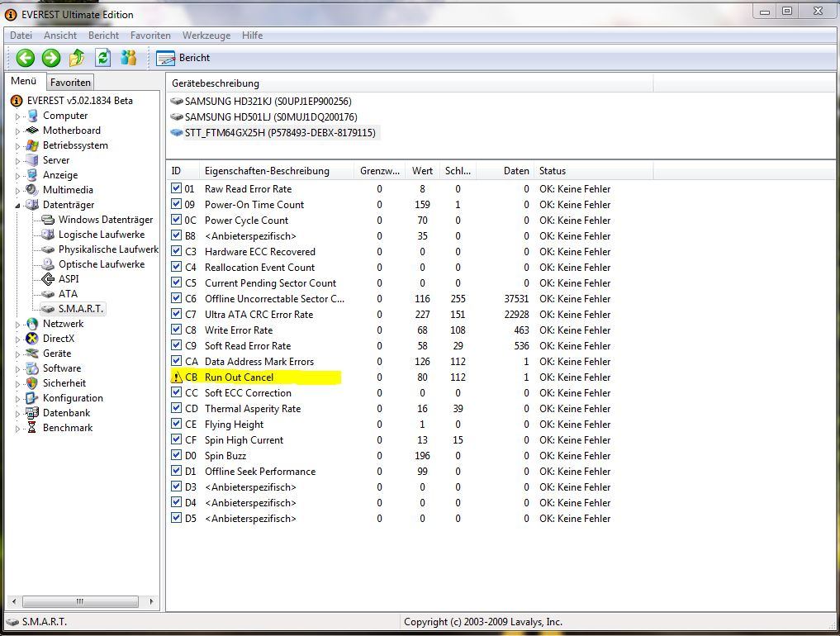Select the Offline Seek Performance row
Viewport: 840px width, 636px height.
(391, 471)
